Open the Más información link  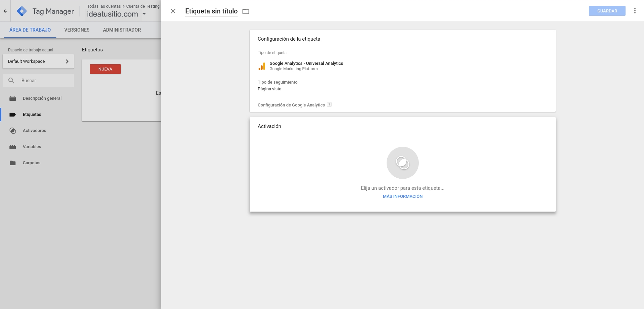402,196
